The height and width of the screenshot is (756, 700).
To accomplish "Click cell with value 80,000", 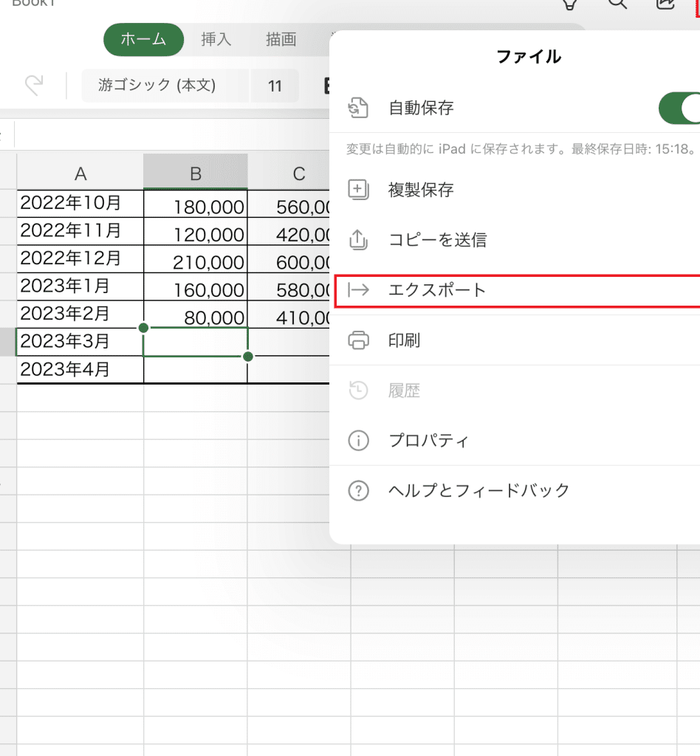I will 195,315.
